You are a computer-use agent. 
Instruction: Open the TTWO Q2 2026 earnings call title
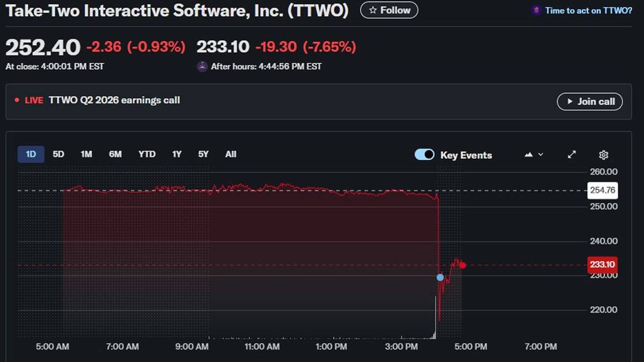click(x=114, y=100)
